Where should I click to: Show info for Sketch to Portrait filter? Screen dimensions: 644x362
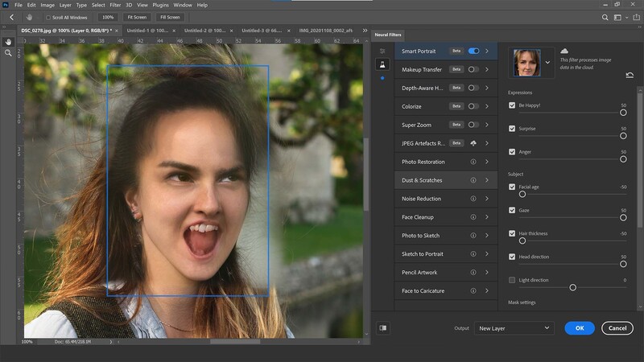click(473, 254)
